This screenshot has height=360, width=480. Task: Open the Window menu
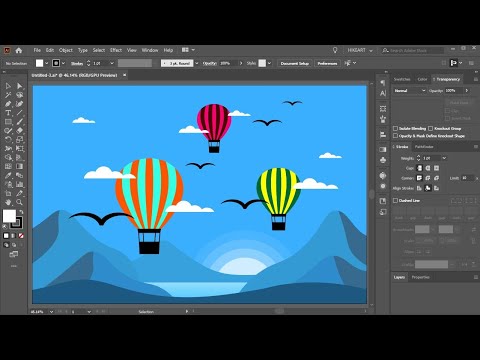coord(150,50)
